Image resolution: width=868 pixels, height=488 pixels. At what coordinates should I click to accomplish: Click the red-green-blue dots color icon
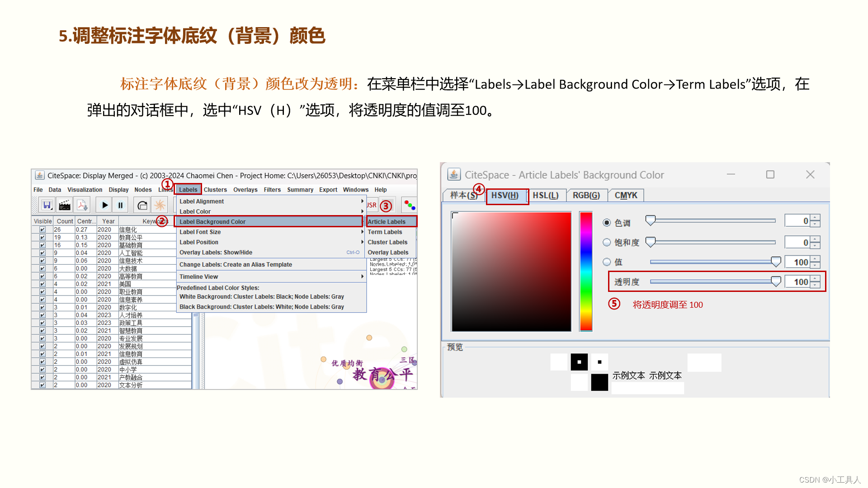[x=410, y=206]
